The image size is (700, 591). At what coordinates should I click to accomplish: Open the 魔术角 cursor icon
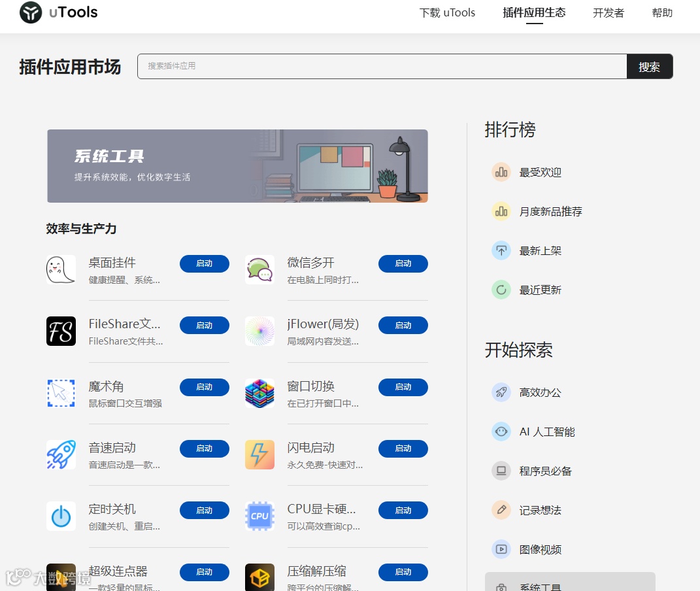pos(61,394)
